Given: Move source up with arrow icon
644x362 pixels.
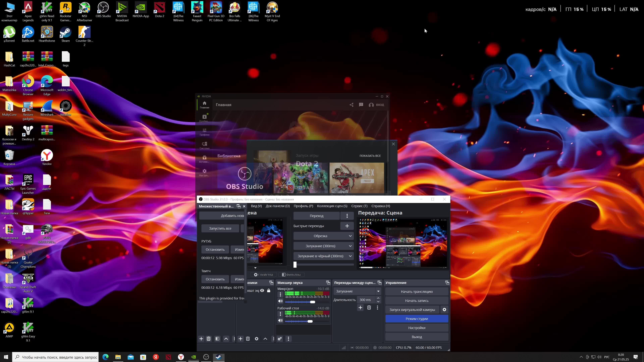Looking at the screenshot, I should (265, 339).
